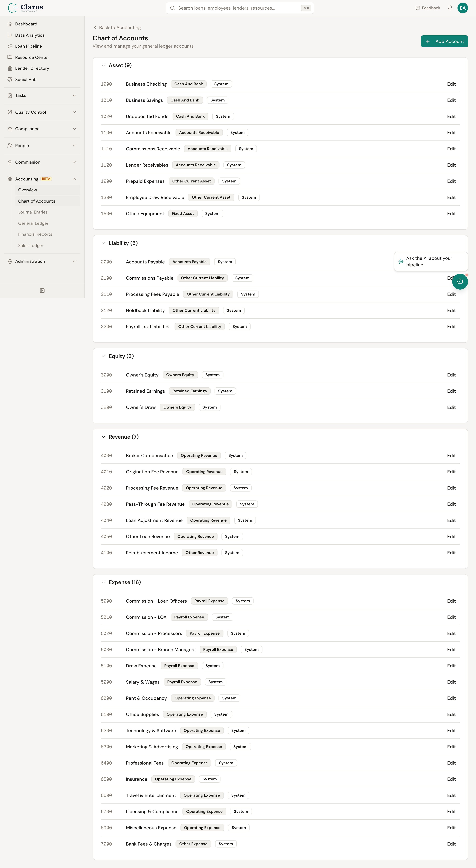Edit the Retained Earnings account
The image size is (476, 868).
(451, 391)
